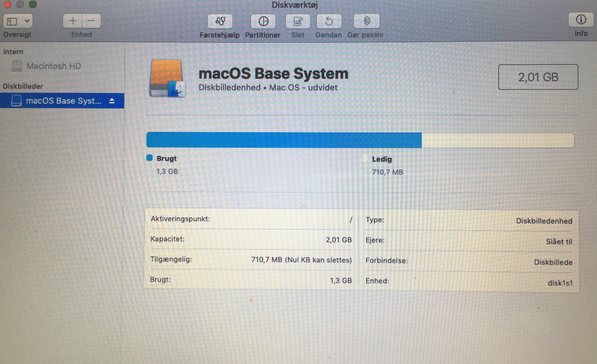Click the white free-space portion of bar

click(x=498, y=140)
